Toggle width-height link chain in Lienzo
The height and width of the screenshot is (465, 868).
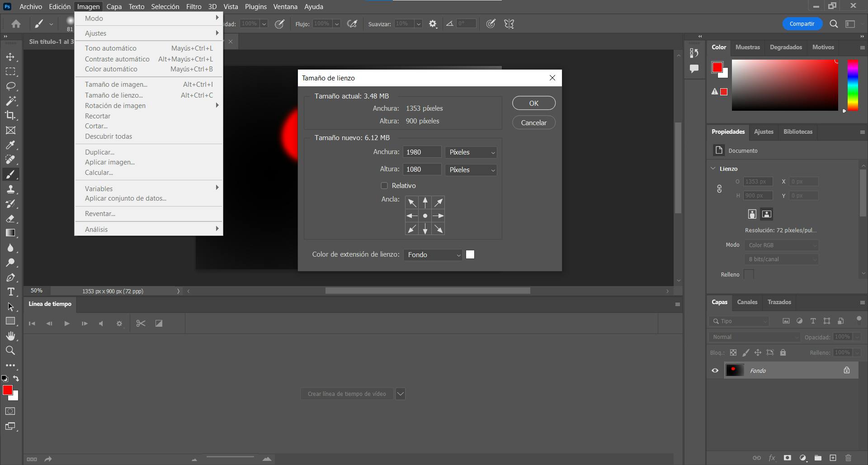[x=719, y=189]
